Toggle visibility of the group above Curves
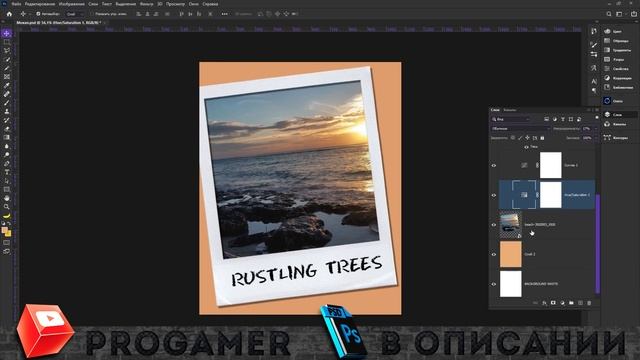 pos(526,147)
